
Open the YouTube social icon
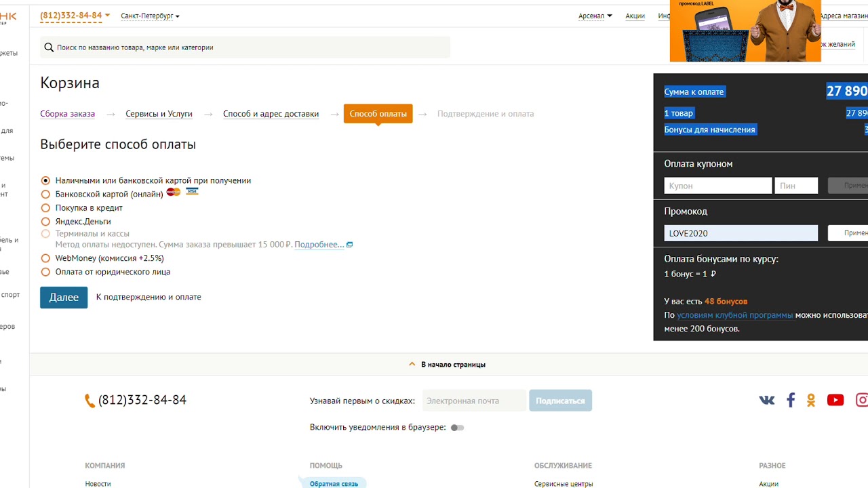[835, 400]
